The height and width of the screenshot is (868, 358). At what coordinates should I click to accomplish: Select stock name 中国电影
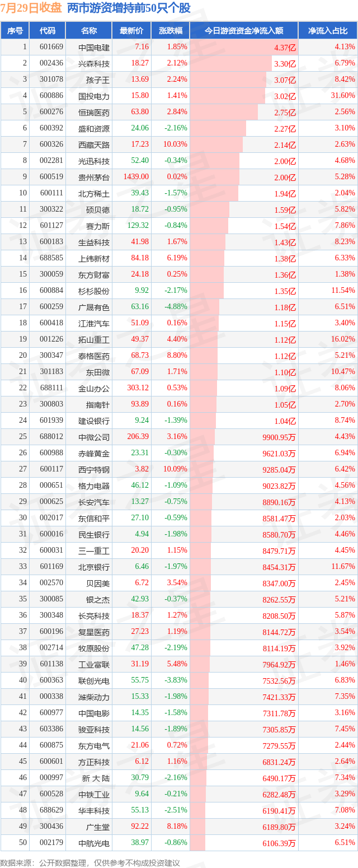[94, 713]
